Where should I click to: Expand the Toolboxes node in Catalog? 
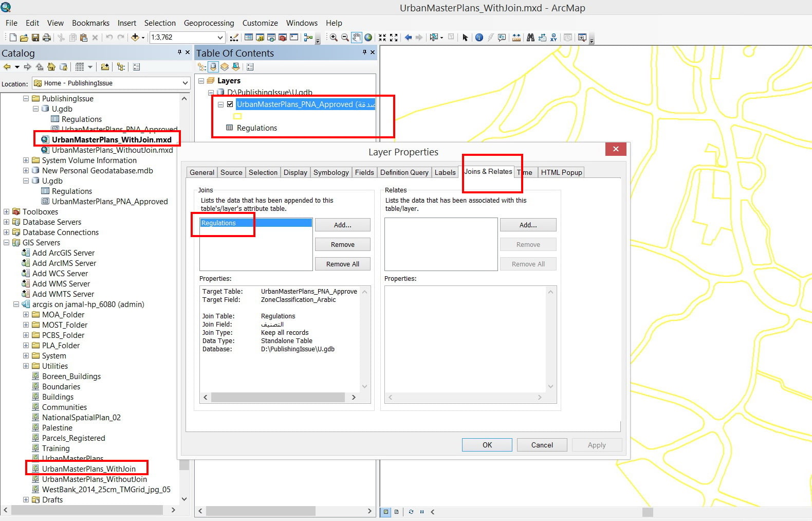6,211
